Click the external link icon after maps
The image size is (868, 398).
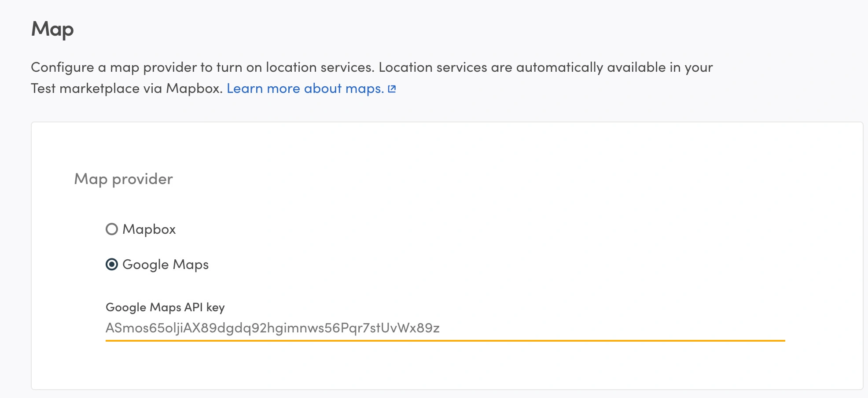[392, 89]
